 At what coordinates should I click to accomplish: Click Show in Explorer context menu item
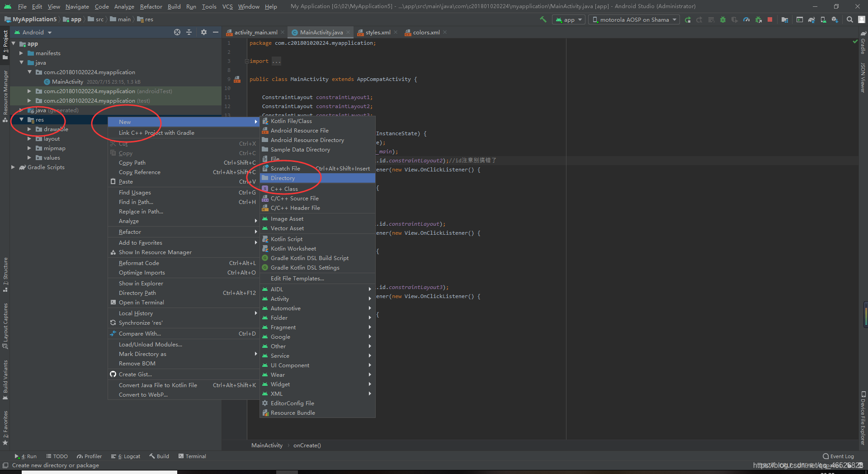[183, 284]
